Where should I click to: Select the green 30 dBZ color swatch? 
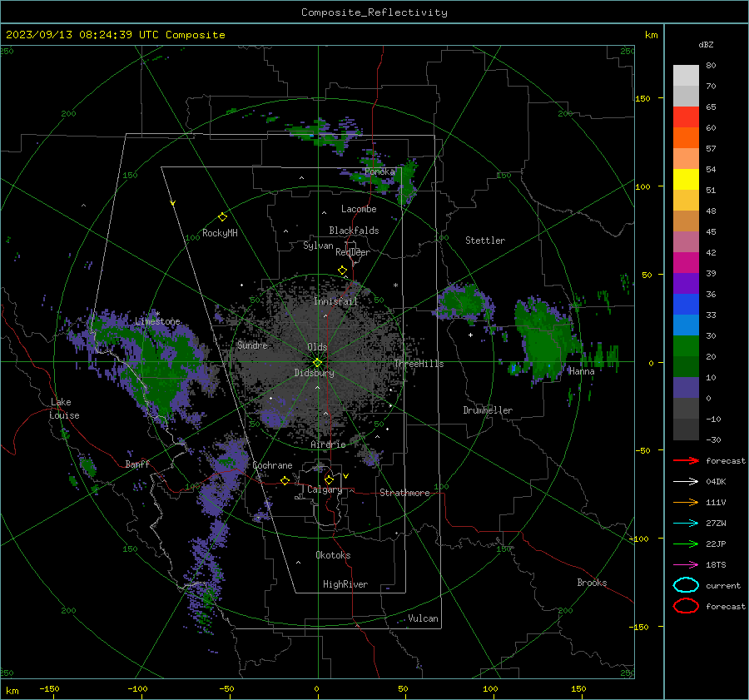click(686, 345)
